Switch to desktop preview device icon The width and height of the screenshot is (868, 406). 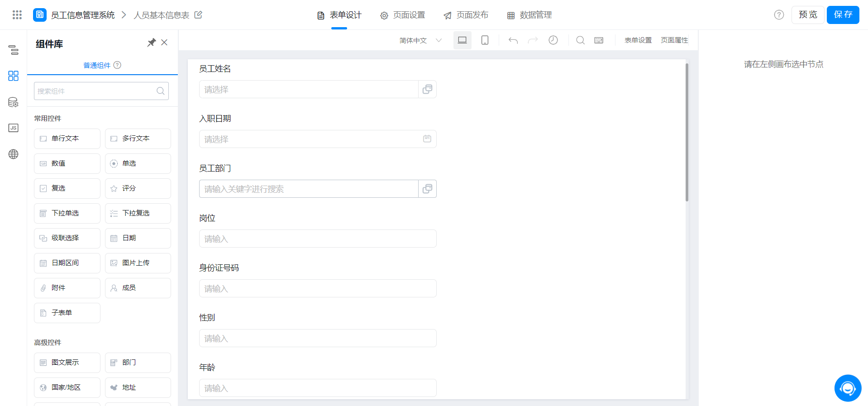462,40
